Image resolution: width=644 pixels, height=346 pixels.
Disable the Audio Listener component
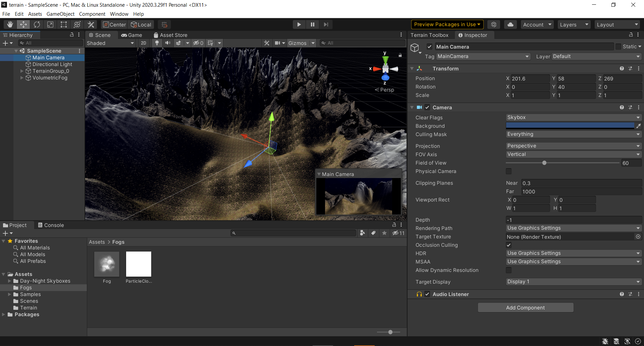coord(427,294)
